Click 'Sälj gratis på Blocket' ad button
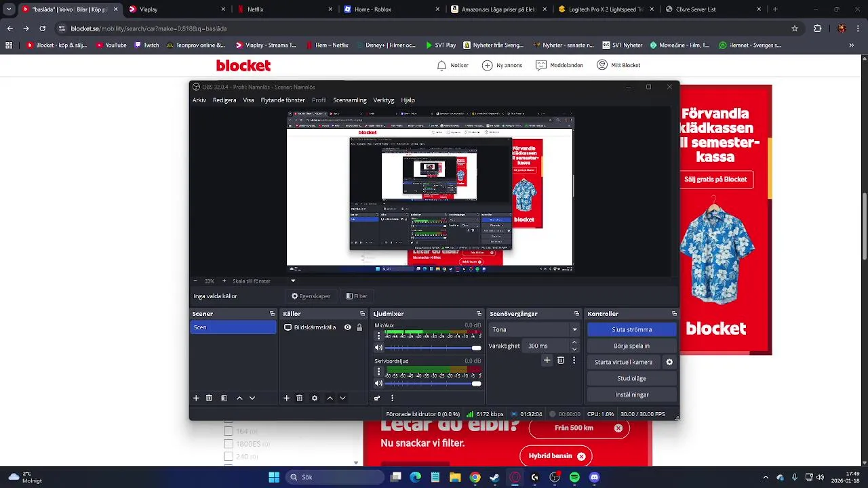868x488 pixels. click(x=716, y=180)
